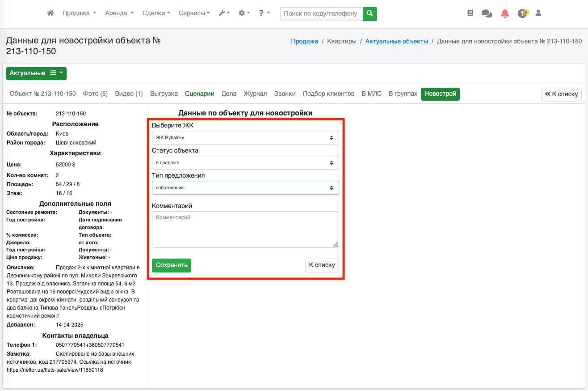Open the wrench tools menu
Viewport: 588px width, 391px height.
coord(224,13)
